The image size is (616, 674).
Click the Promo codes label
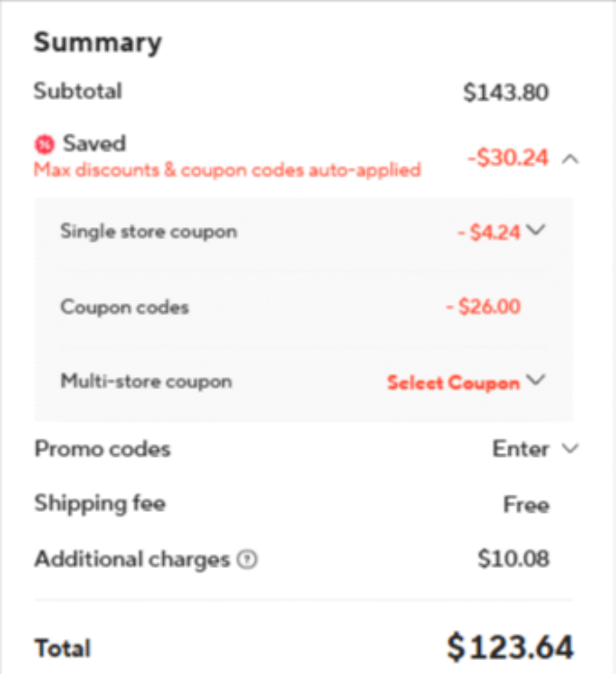(102, 449)
